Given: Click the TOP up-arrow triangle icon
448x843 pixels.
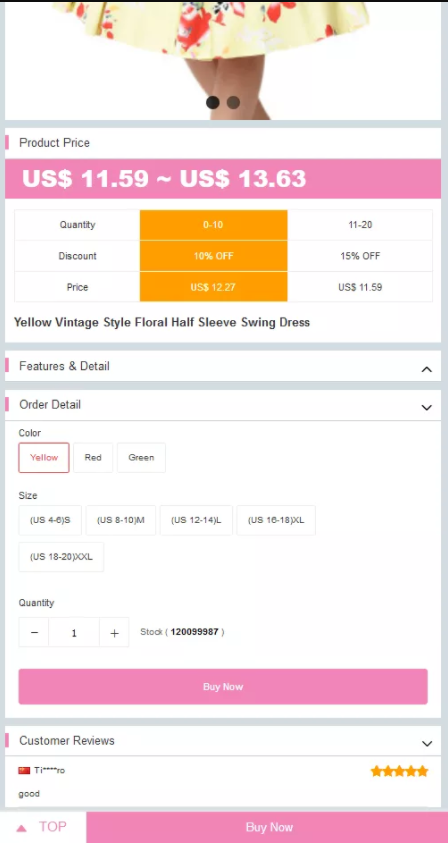Looking at the screenshot, I should [22, 828].
